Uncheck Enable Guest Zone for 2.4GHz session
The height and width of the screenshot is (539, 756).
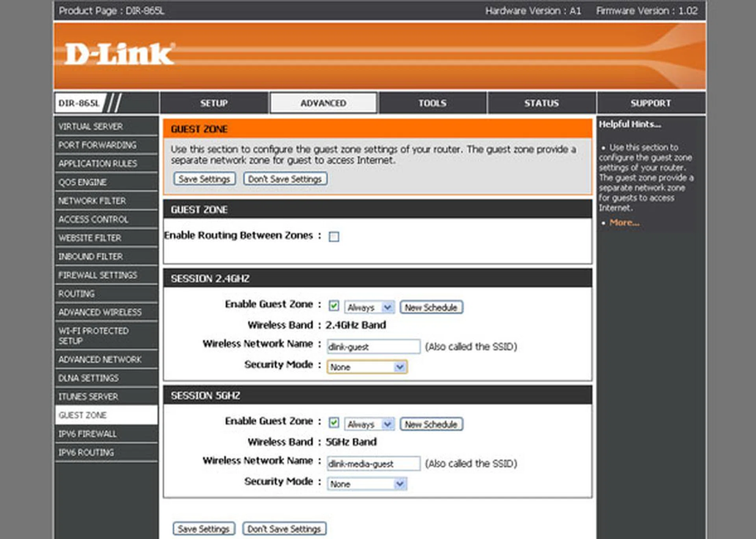[334, 306]
